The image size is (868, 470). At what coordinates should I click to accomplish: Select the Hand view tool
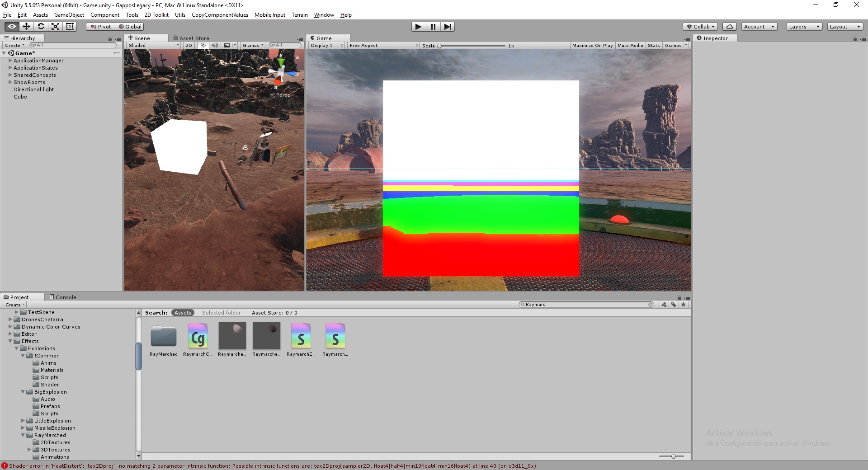pyautogui.click(x=12, y=27)
